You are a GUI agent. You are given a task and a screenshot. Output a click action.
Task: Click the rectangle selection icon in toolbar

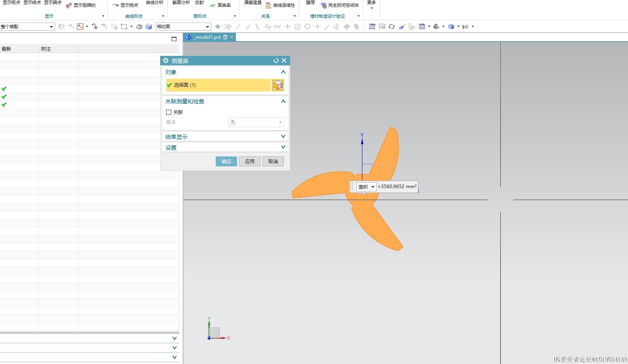[124, 27]
